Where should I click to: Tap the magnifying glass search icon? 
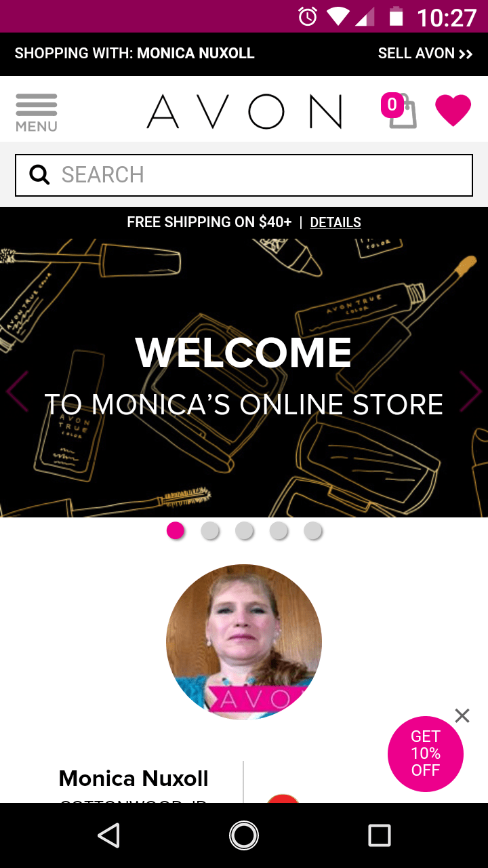(40, 175)
